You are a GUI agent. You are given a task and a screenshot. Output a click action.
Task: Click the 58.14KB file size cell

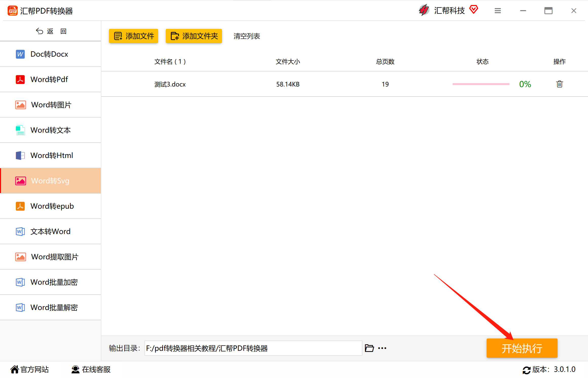pos(288,84)
